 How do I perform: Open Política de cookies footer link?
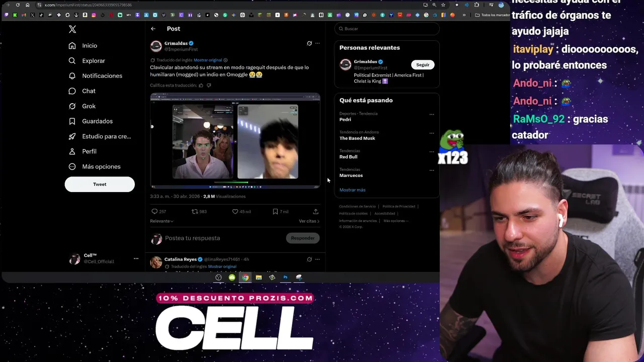tap(353, 214)
